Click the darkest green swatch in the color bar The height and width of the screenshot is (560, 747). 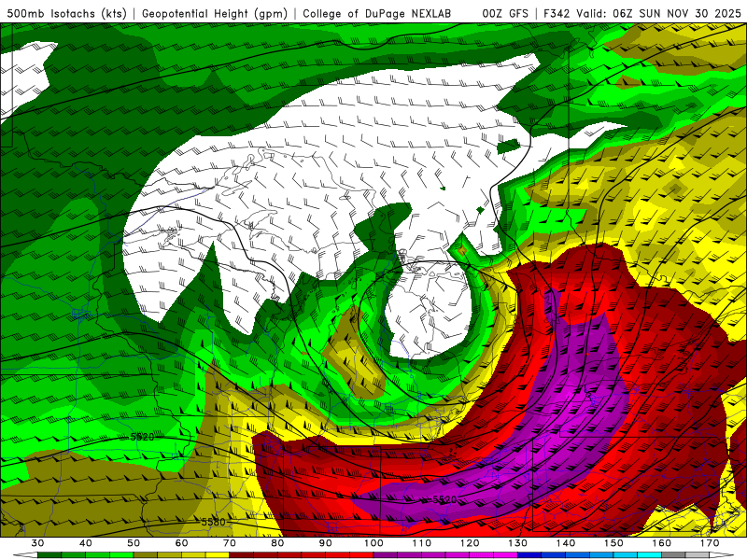pyautogui.click(x=49, y=555)
